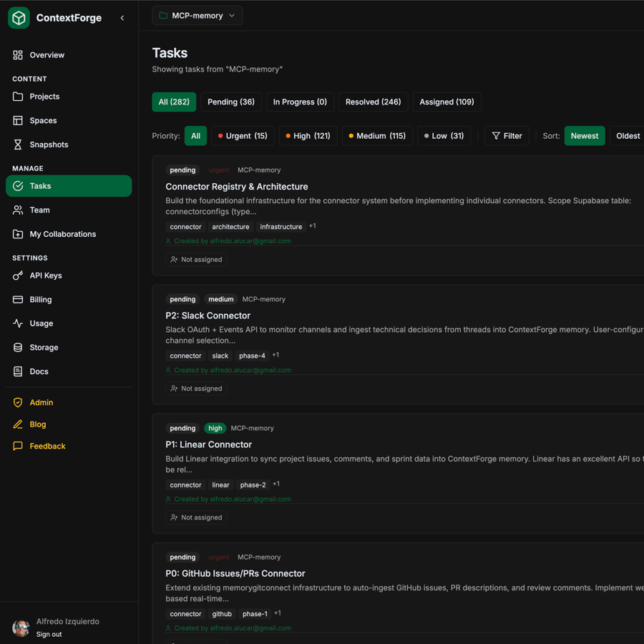Screen dimensions: 644x644
Task: Select the API Keys icon
Action: point(17,275)
